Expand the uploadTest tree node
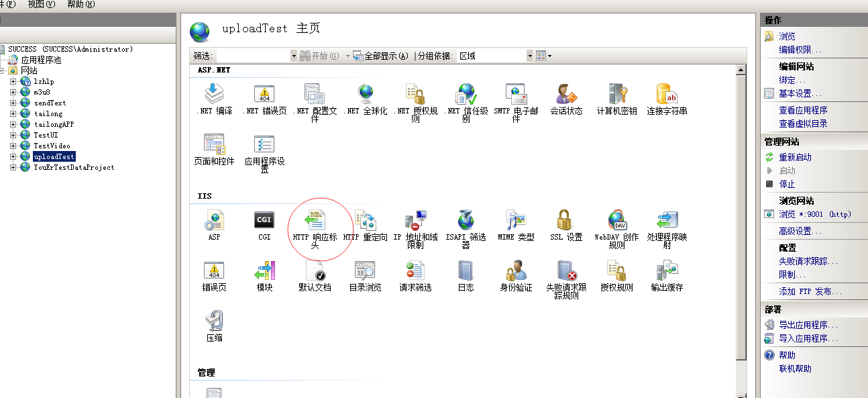 point(15,156)
